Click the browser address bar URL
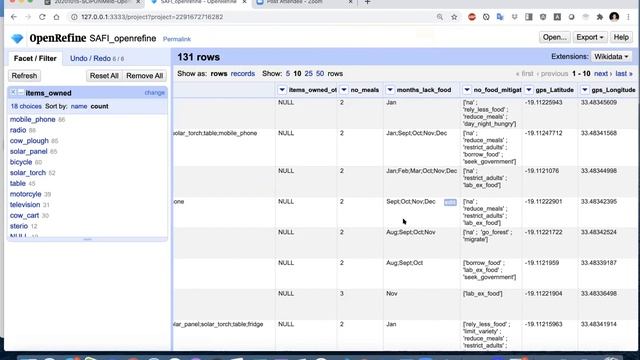This screenshot has width=640, height=360. tap(152, 17)
